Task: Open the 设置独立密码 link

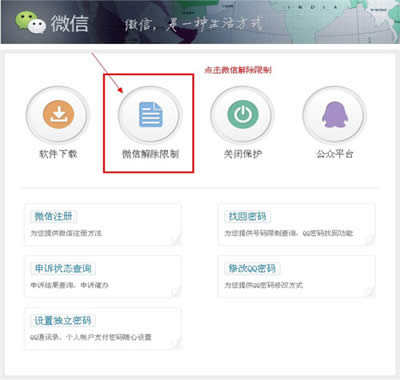Action: click(63, 320)
